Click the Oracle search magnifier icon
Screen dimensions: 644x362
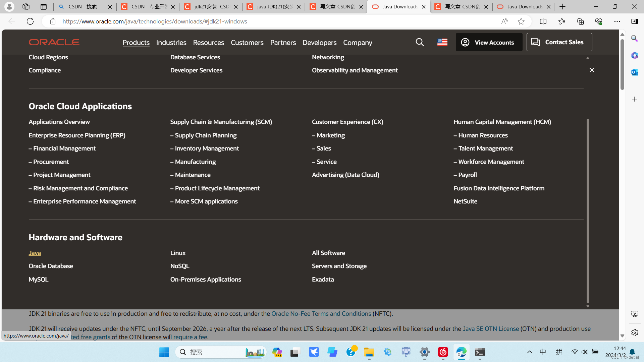(420, 42)
